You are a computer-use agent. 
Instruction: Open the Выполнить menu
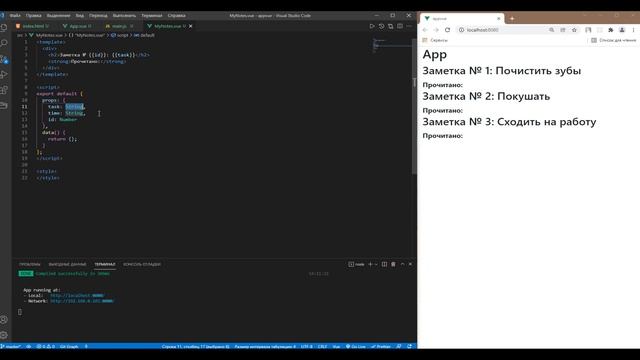(x=124, y=16)
